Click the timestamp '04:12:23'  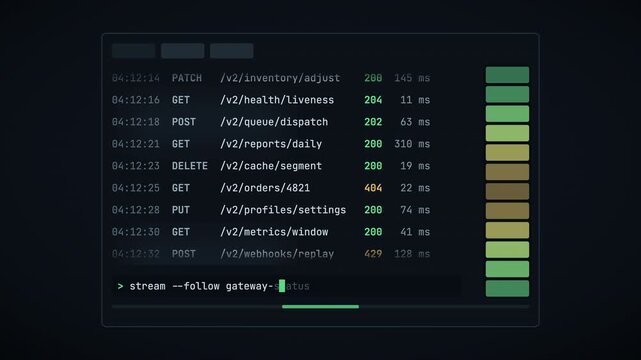pos(136,166)
